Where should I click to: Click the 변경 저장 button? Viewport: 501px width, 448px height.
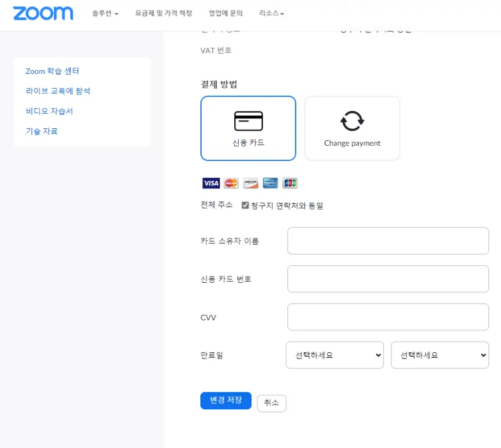coord(225,400)
